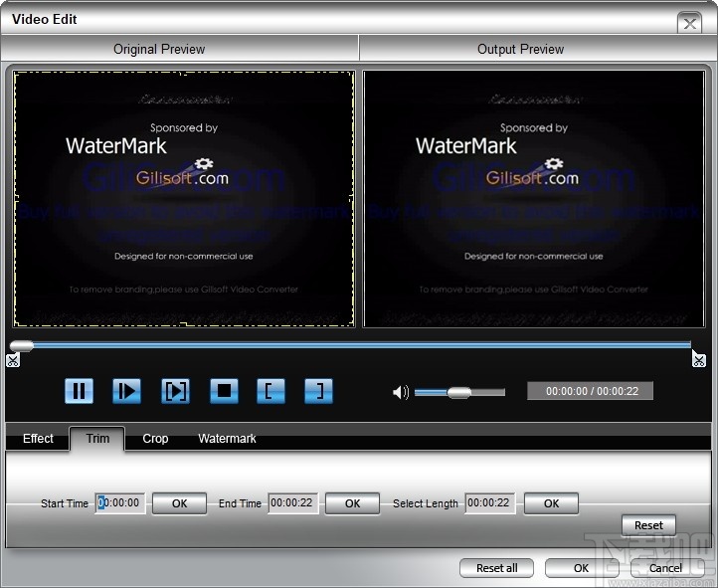Switch to the Trim tab
Screen dimensions: 718x588
click(x=97, y=439)
